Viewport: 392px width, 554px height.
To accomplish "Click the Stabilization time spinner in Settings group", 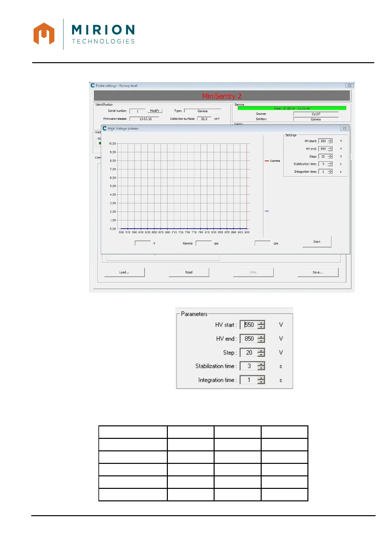I will click(330, 164).
